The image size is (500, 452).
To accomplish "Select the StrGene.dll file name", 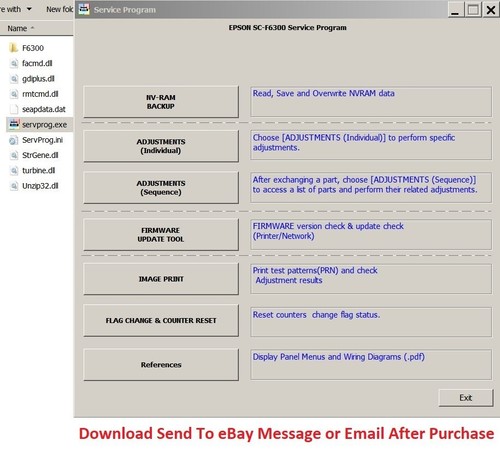I will click(x=40, y=155).
